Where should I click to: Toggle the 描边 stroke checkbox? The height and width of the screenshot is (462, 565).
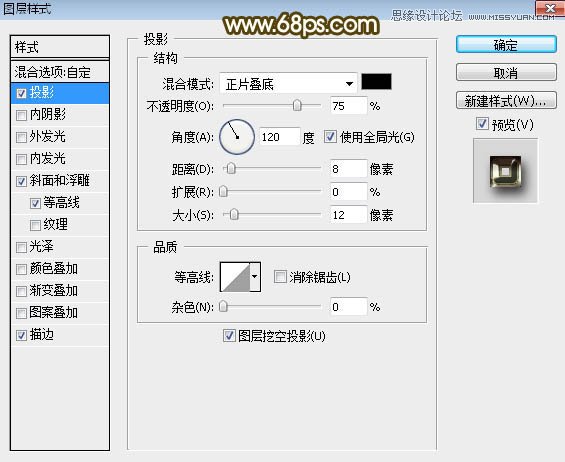click(21, 335)
